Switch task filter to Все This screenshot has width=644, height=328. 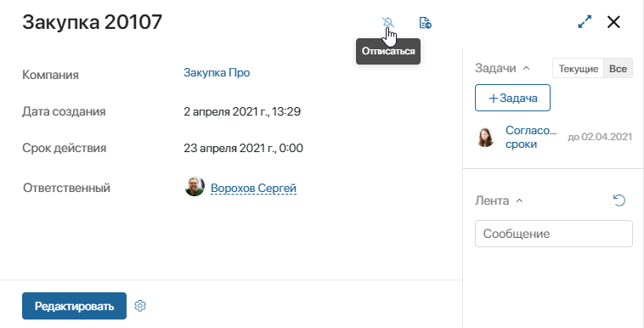tap(618, 69)
